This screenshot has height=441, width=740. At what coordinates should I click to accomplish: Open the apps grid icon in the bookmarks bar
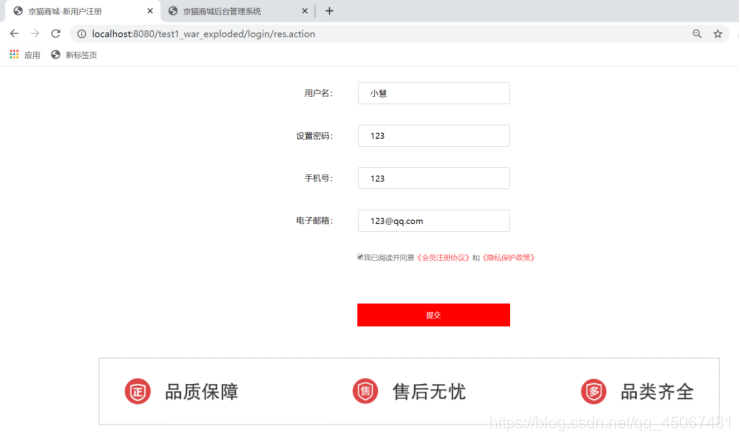point(14,55)
